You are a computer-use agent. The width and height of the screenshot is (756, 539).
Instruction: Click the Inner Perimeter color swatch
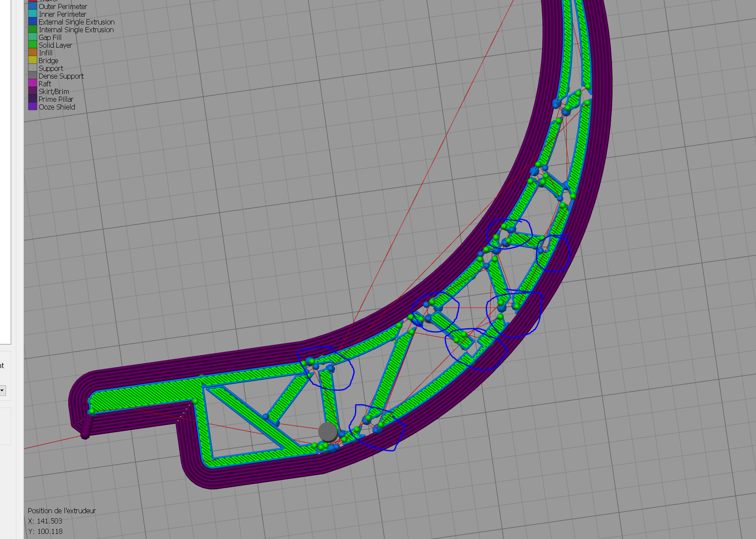[33, 14]
